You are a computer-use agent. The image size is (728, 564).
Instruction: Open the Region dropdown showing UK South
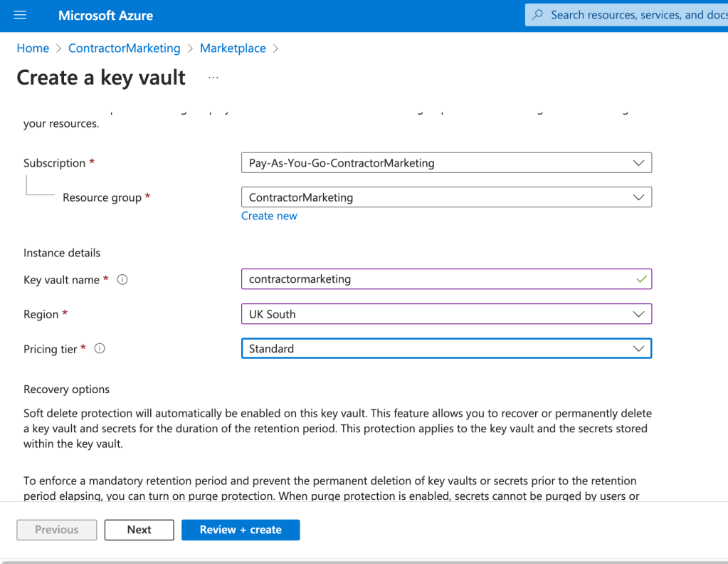446,314
